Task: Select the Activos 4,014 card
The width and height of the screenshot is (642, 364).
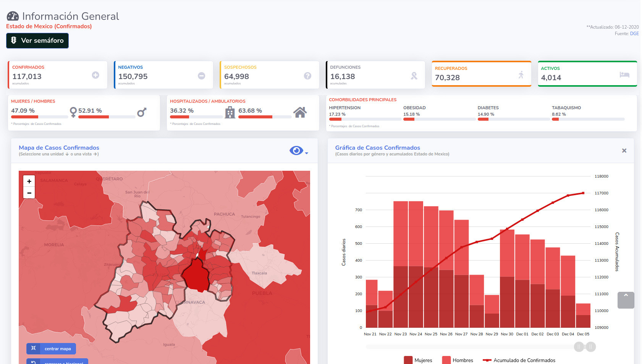Action: click(587, 74)
